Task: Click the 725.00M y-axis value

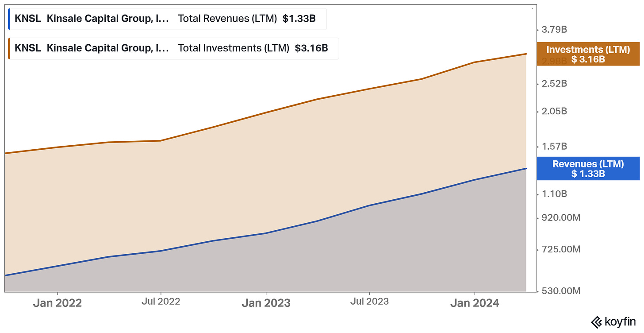Action: pyautogui.click(x=561, y=250)
